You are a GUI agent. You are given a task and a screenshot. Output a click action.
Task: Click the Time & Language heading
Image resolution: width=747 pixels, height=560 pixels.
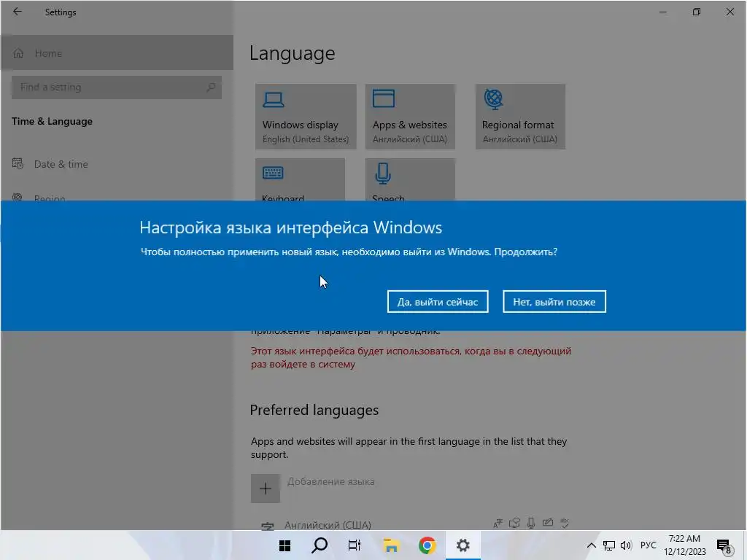(x=52, y=122)
